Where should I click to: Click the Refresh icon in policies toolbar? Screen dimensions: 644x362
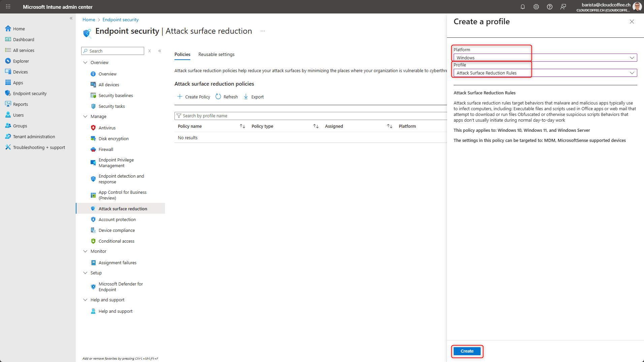pos(218,97)
